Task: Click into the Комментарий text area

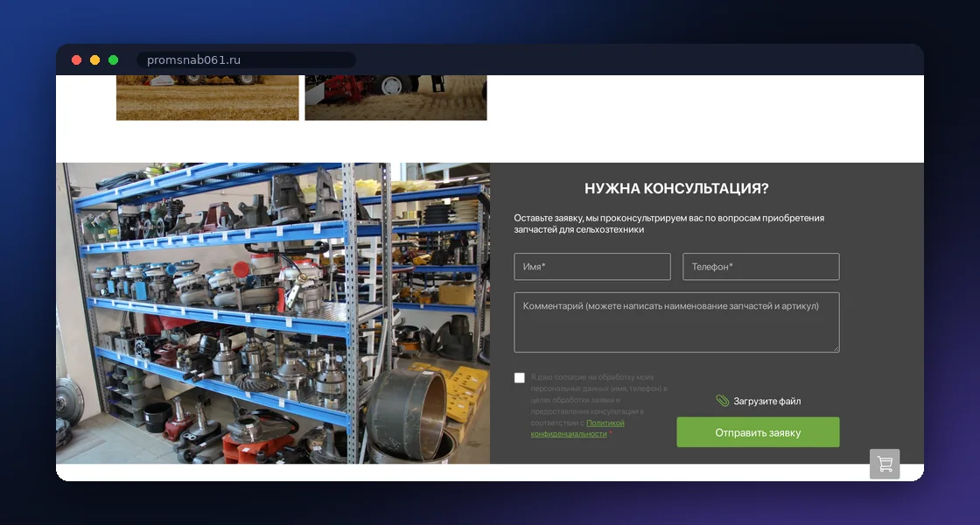Action: pos(676,323)
